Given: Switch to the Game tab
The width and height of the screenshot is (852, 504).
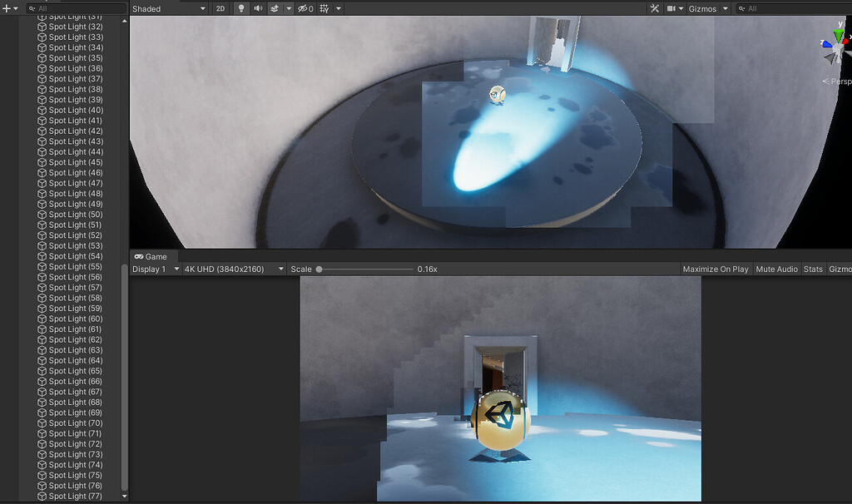Looking at the screenshot, I should (x=151, y=257).
